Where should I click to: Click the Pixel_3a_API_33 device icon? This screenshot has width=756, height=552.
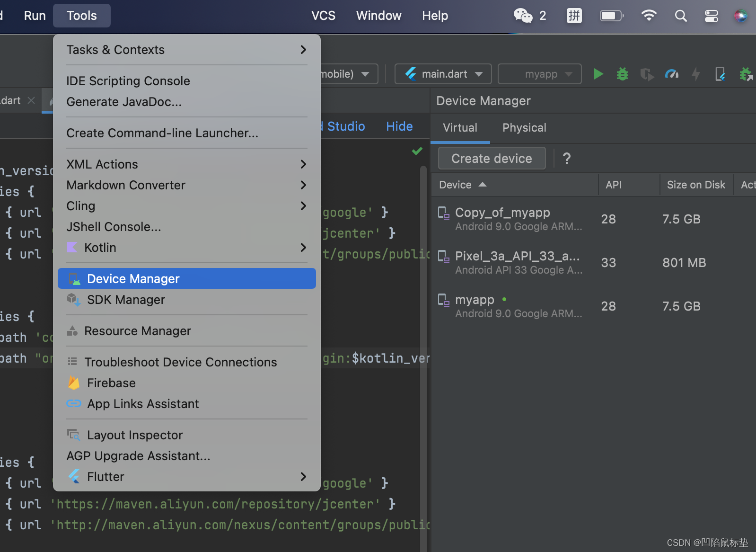click(443, 257)
